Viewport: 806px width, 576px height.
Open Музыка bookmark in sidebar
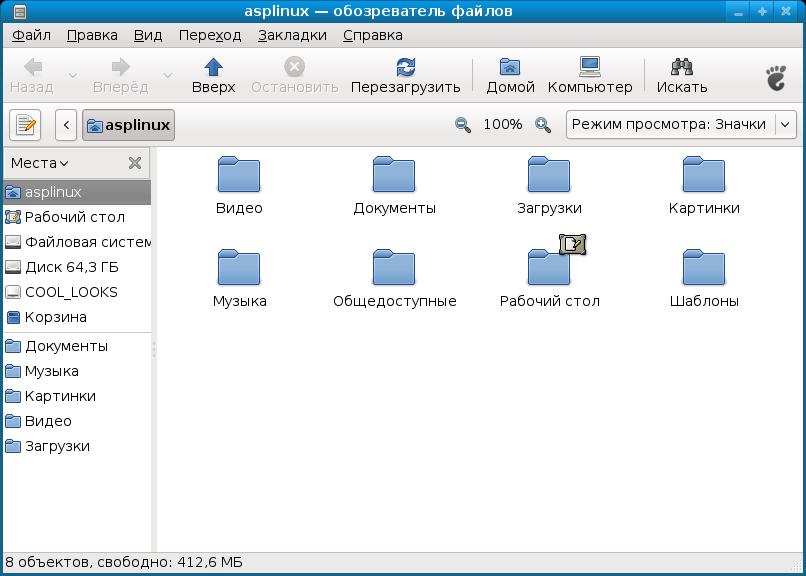77,371
